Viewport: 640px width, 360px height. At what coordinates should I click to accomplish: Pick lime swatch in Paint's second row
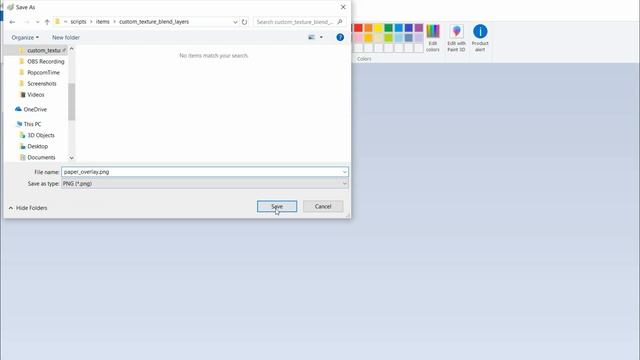pyautogui.click(x=388, y=38)
